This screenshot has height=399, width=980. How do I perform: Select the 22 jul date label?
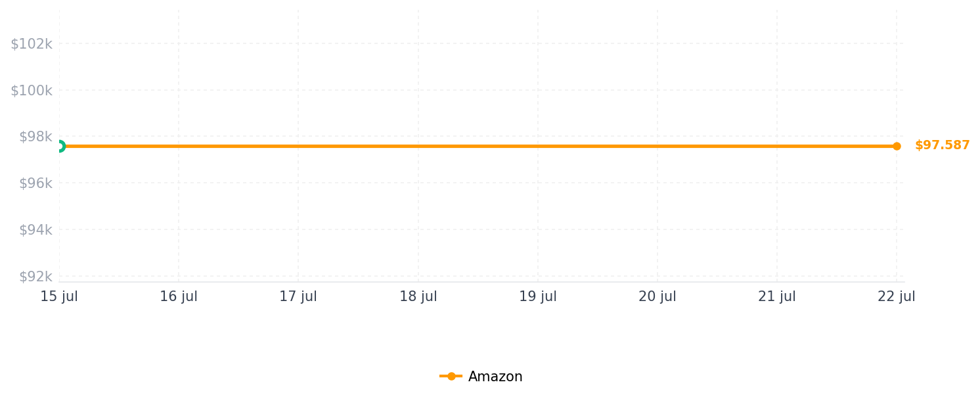[x=897, y=296]
